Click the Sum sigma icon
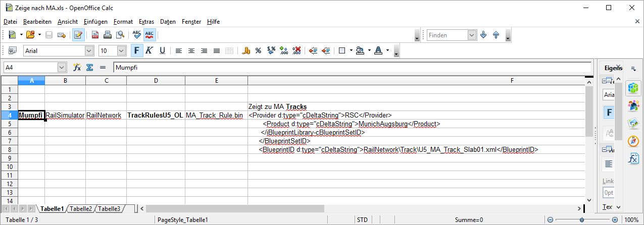 coord(89,67)
